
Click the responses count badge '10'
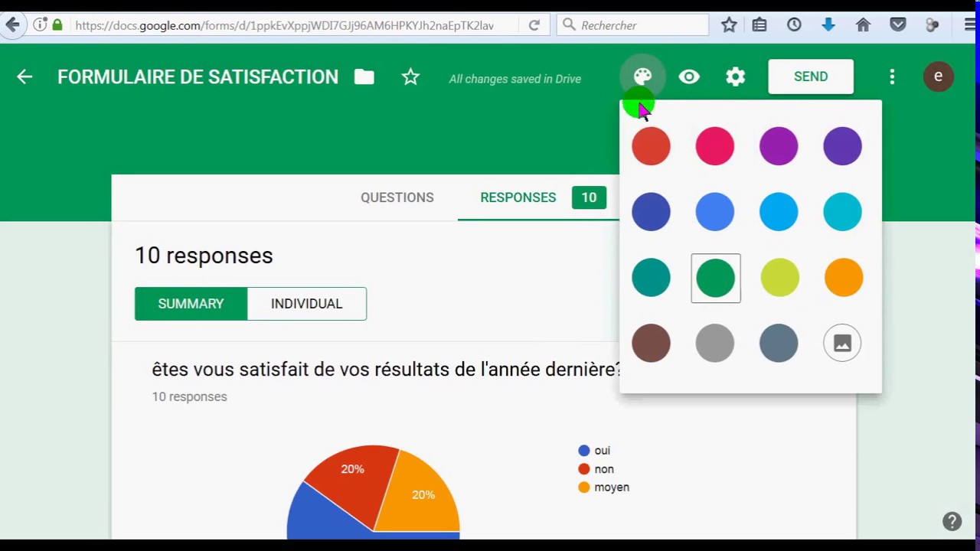pyautogui.click(x=589, y=197)
